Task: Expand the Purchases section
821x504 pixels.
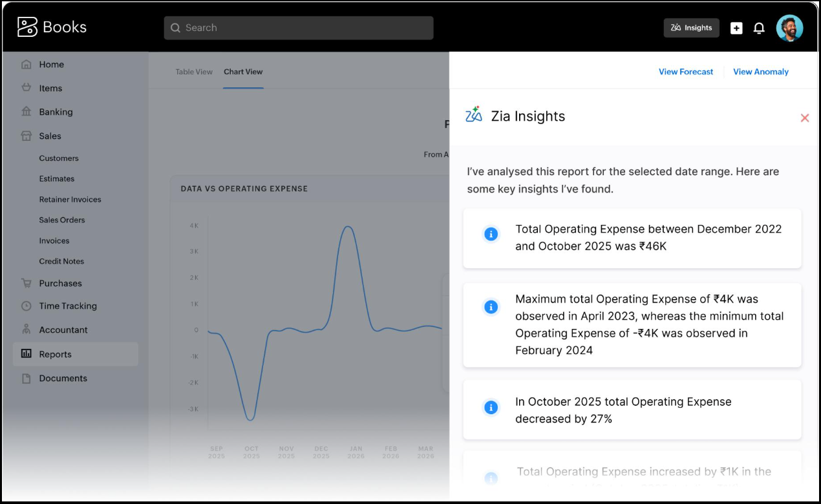Action: pos(60,284)
